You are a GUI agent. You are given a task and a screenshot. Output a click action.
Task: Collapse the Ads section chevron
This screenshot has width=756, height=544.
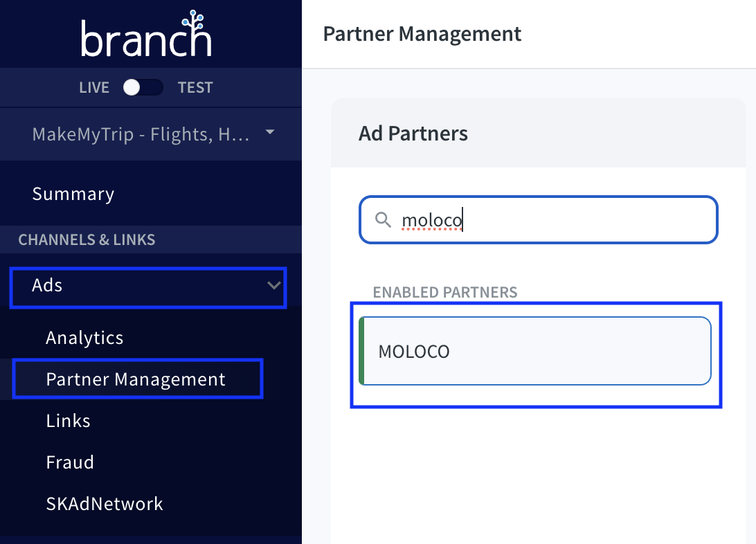pyautogui.click(x=274, y=285)
